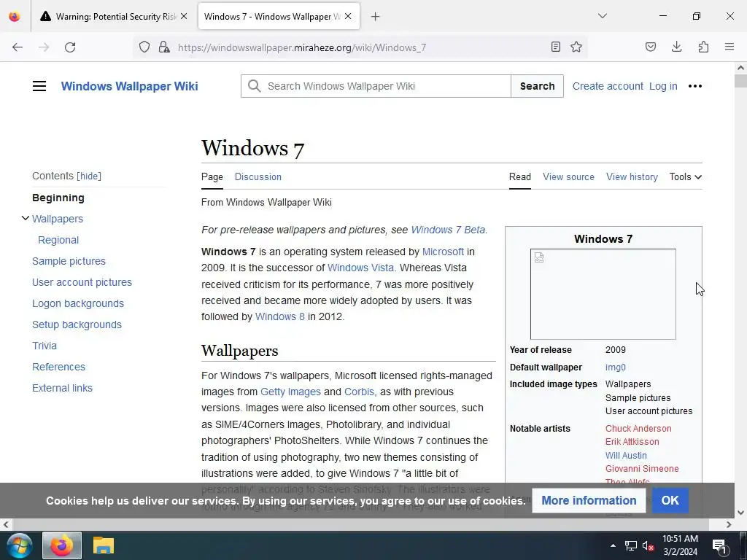The image size is (747, 560).
Task: Jump to Setup backgrounds section
Action: coord(77,324)
